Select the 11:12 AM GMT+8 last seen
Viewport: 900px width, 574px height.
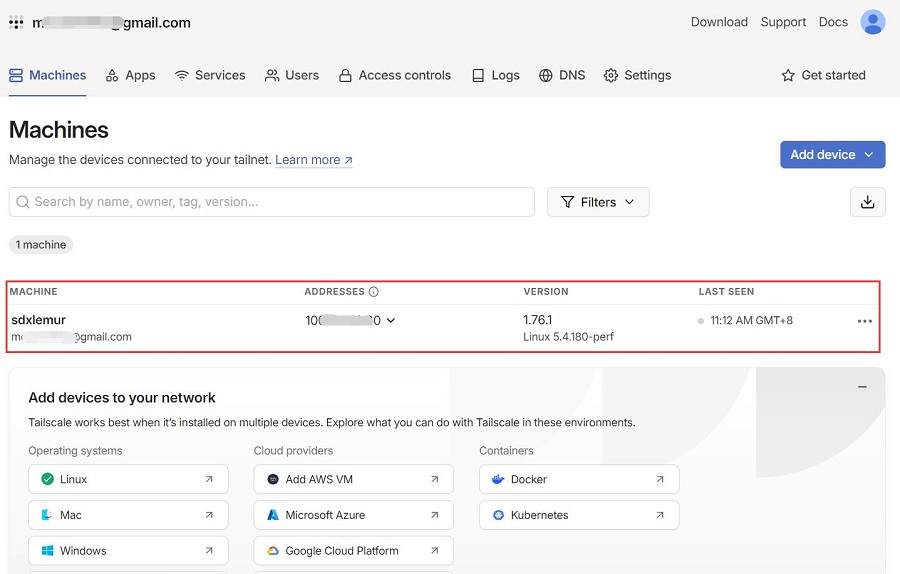pyautogui.click(x=751, y=320)
